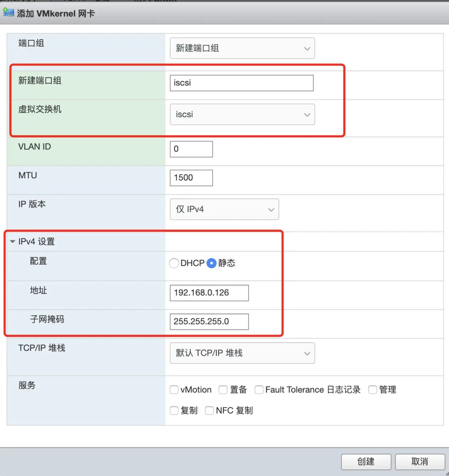This screenshot has width=449, height=476.
Task: Click the 子网掩码 label text
Action: coord(47,319)
